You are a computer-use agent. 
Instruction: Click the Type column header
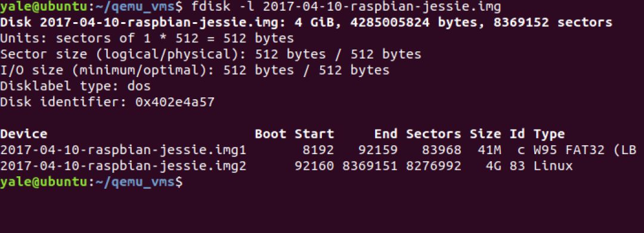click(x=549, y=134)
